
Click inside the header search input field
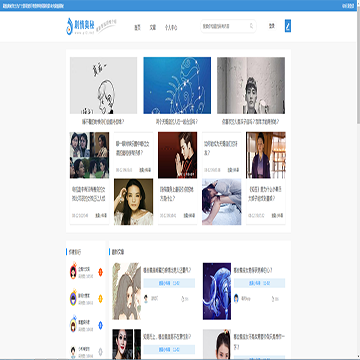coord(225,26)
